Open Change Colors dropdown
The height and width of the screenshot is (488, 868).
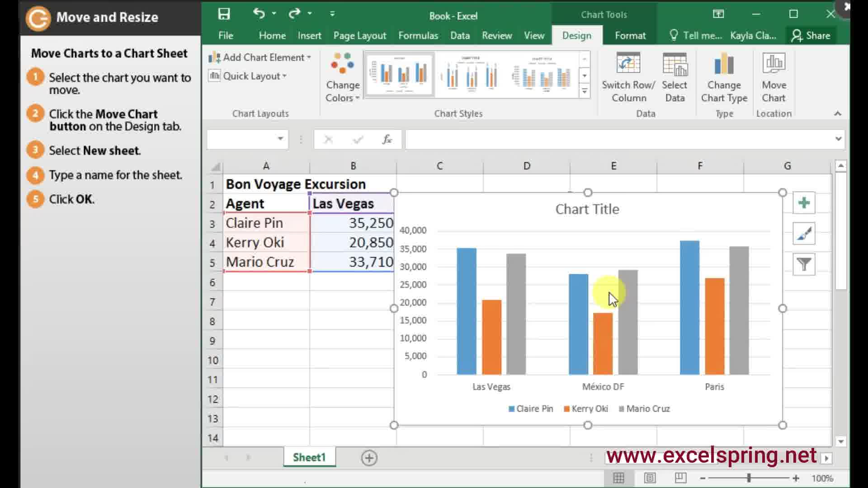click(342, 78)
